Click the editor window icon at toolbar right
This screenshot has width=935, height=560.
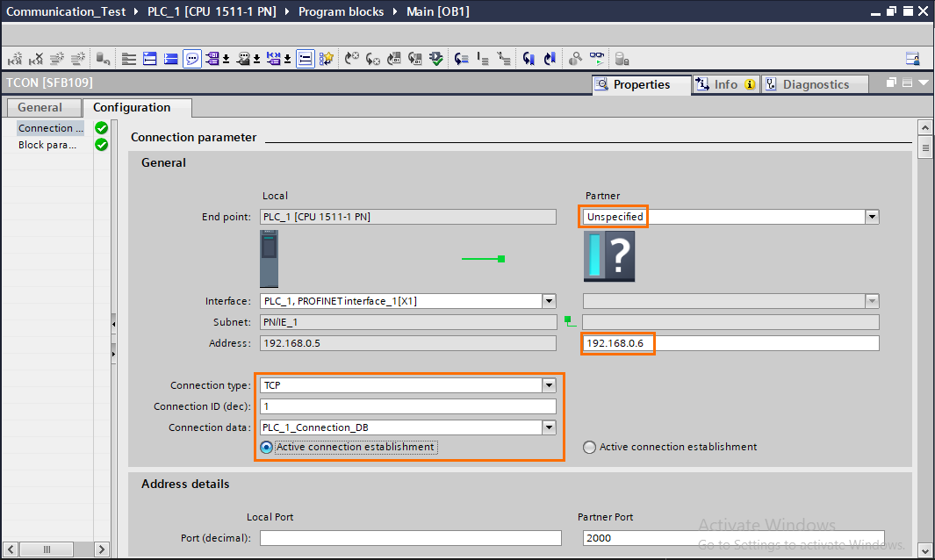(x=912, y=59)
